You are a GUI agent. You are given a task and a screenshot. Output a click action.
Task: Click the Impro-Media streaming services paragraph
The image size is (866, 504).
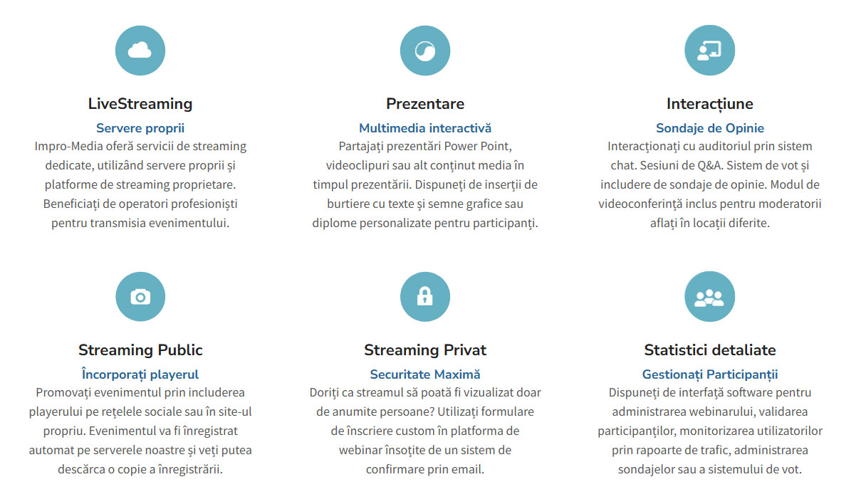click(140, 184)
